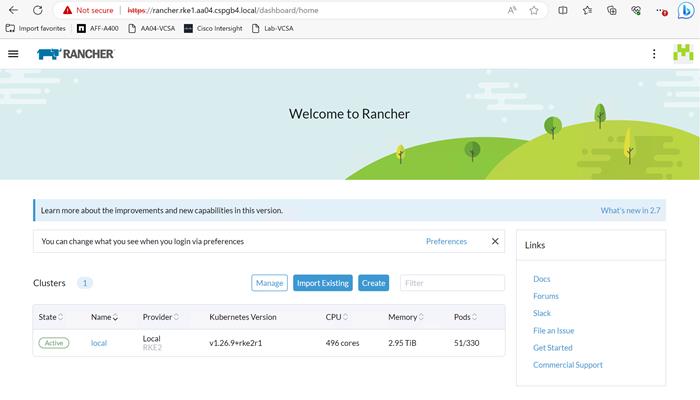Image resolution: width=700 pixels, height=400 pixels.
Task: Click the Rancher logo
Action: 75,54
